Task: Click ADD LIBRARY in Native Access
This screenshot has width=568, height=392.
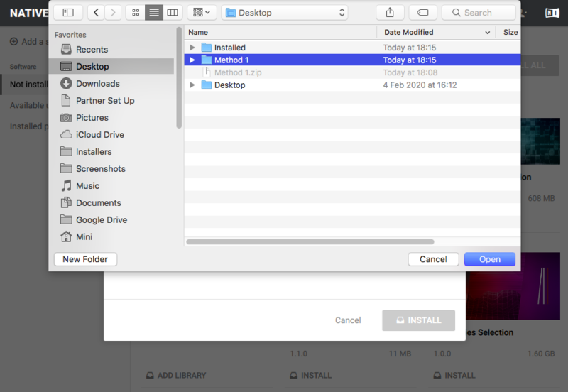Action: pyautogui.click(x=176, y=376)
